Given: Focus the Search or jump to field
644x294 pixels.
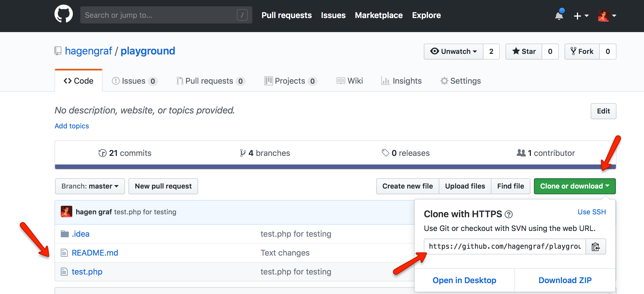Looking at the screenshot, I should tap(166, 15).
